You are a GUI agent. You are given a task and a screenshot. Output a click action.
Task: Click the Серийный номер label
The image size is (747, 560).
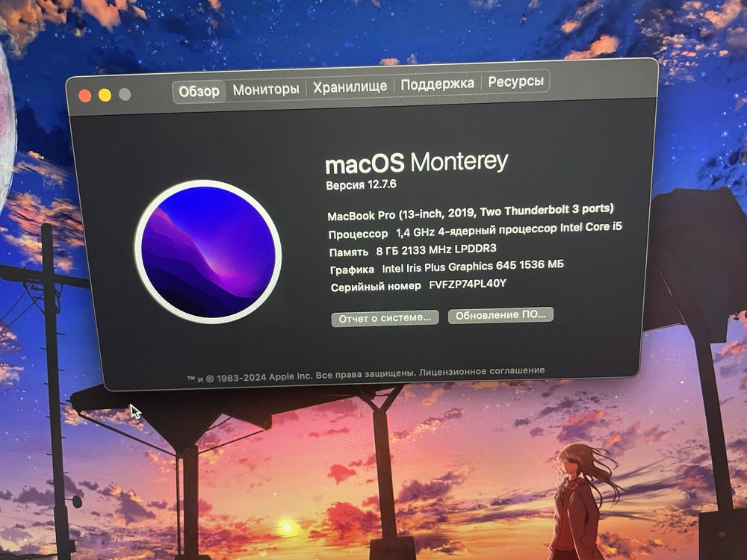376,287
